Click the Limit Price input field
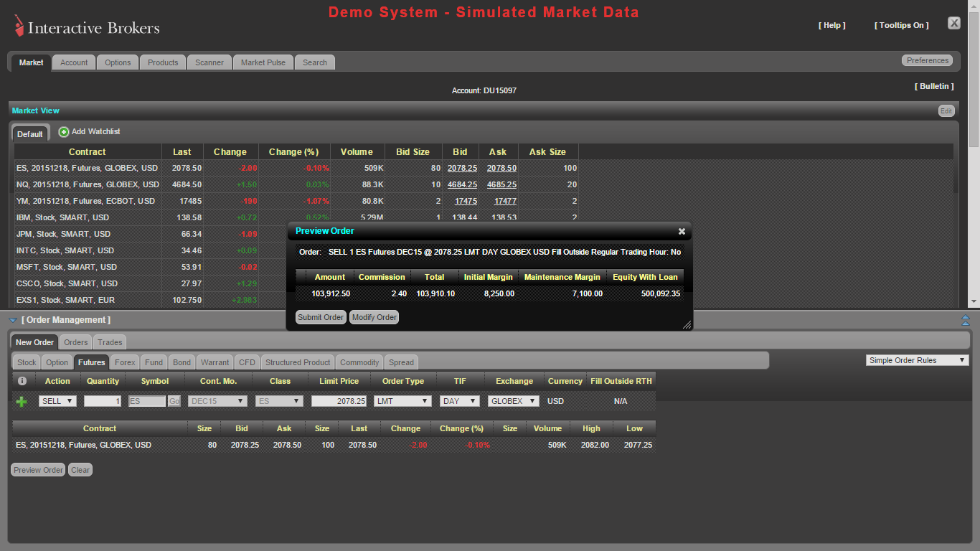Image resolution: width=980 pixels, height=551 pixels. (339, 401)
